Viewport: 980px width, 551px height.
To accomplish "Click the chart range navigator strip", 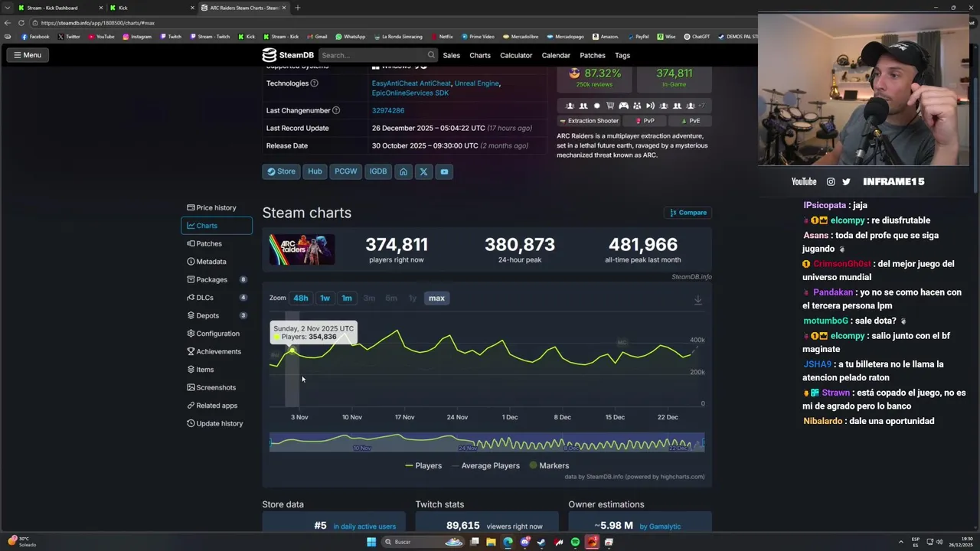I will pyautogui.click(x=487, y=442).
